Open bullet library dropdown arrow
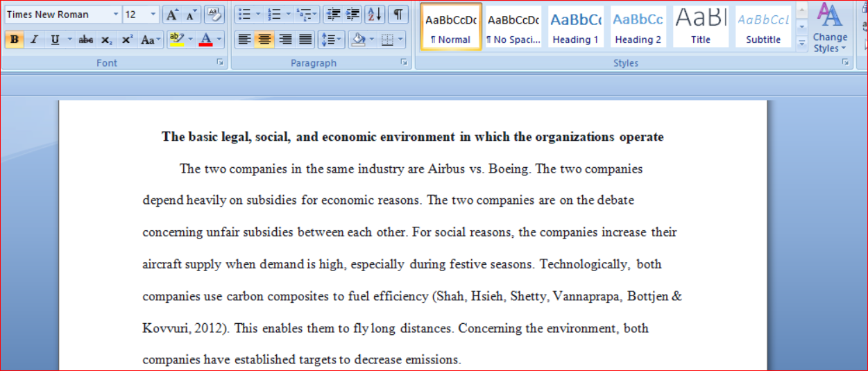Viewport: 868px width, 371px height. coord(258,15)
